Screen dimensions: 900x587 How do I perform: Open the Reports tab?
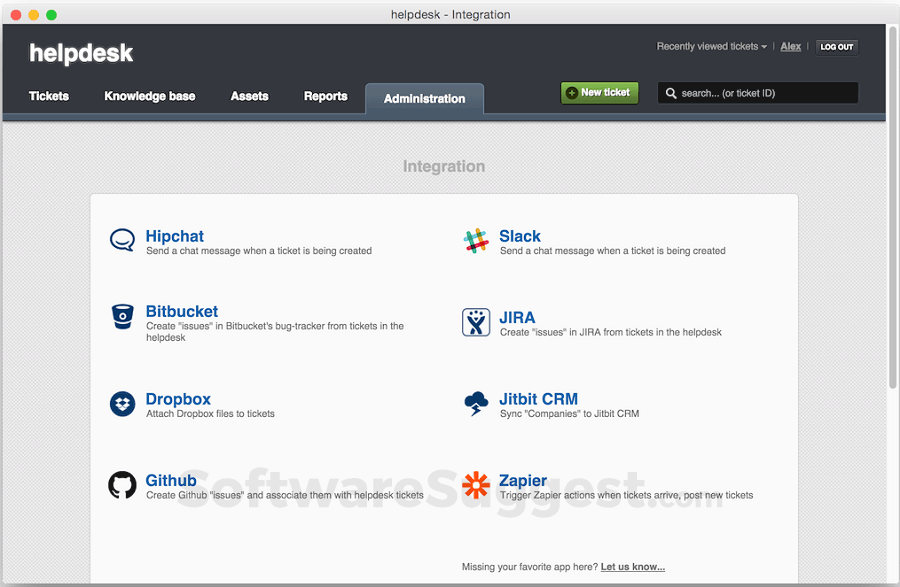(325, 96)
